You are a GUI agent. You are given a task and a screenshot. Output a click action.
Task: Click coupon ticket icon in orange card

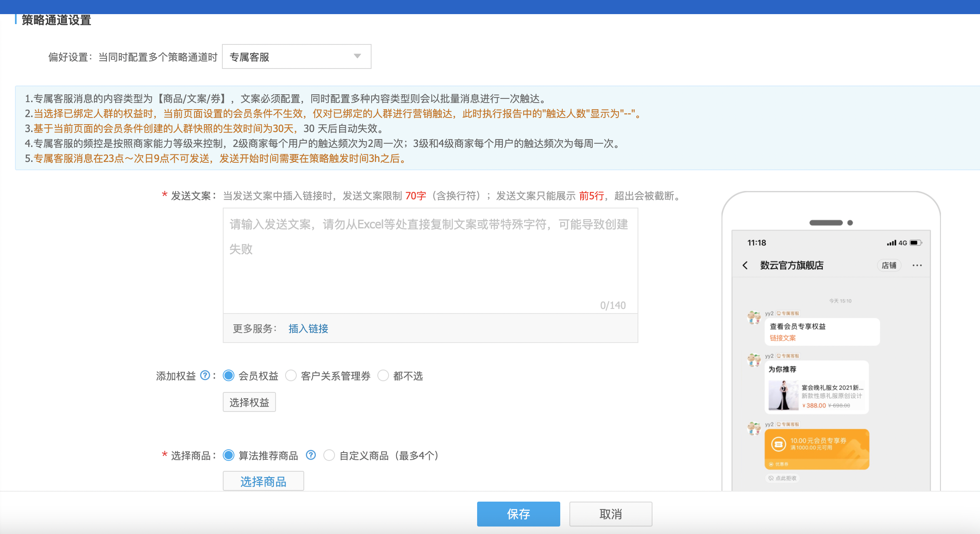778,444
